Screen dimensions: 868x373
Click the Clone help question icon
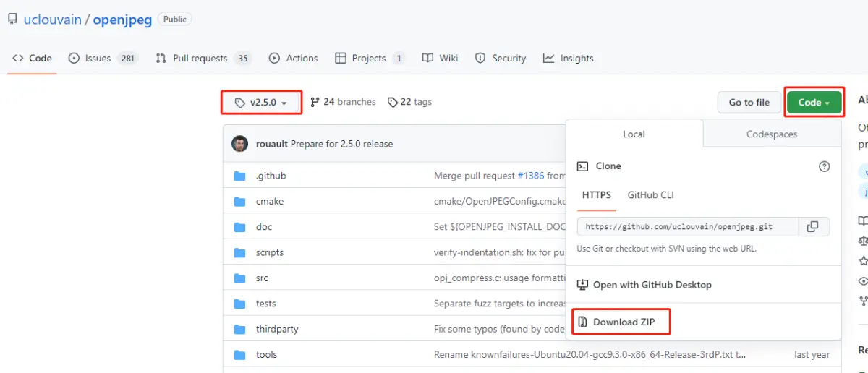coord(824,166)
